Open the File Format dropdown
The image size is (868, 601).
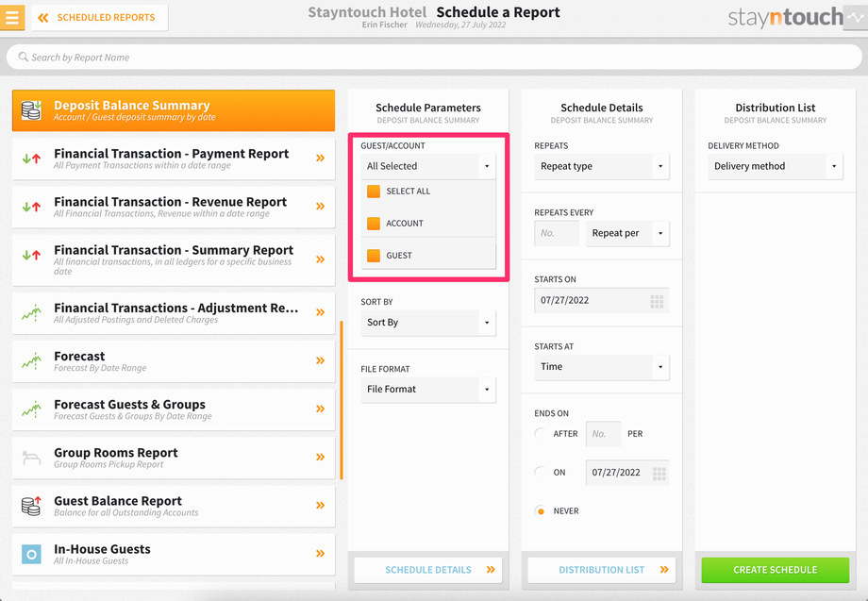[x=428, y=390]
